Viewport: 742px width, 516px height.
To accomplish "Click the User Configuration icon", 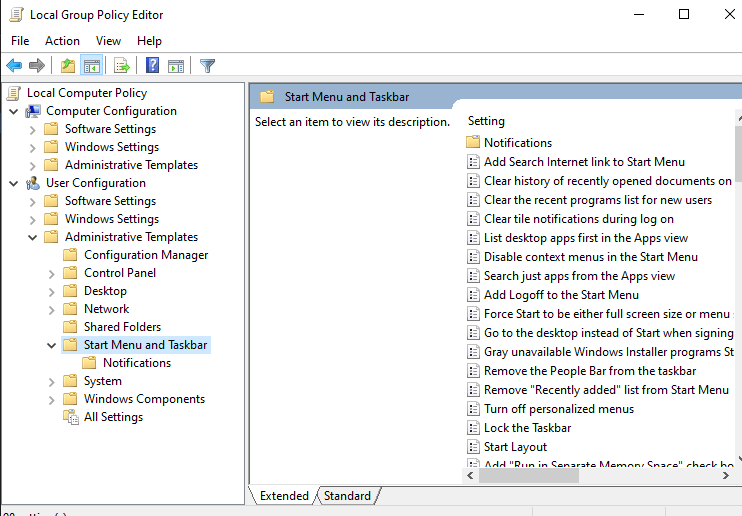I will coord(33,183).
